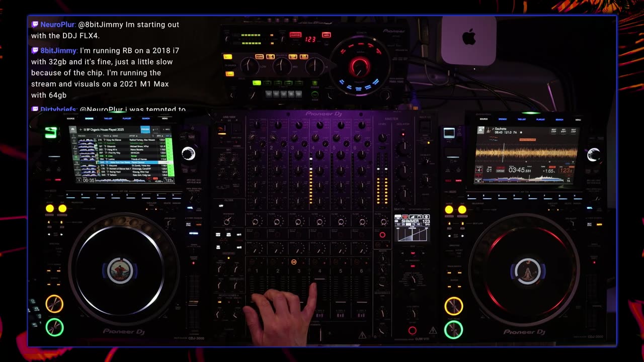This screenshot has height=362, width=644.
Task: Click the lit green pad on the RMX-1000
Action: (257, 83)
